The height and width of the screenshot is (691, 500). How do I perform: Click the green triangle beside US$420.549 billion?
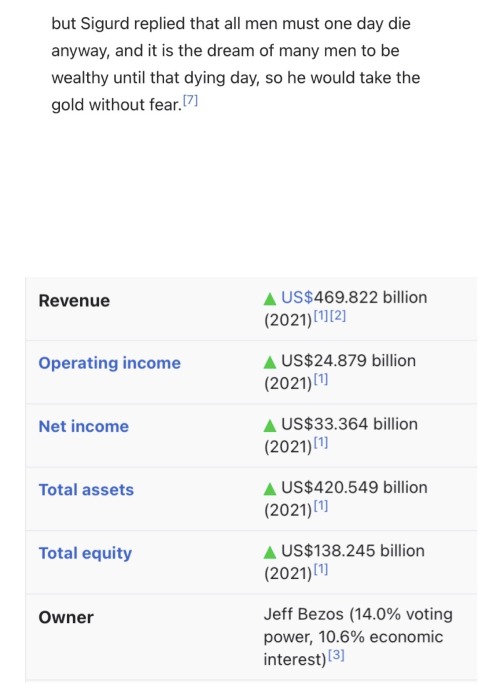click(270, 489)
